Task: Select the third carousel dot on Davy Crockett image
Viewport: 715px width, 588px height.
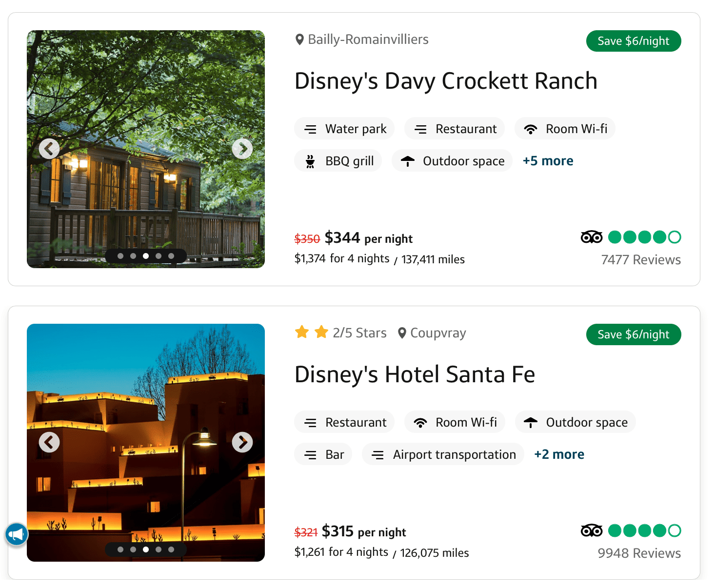Action: point(145,255)
